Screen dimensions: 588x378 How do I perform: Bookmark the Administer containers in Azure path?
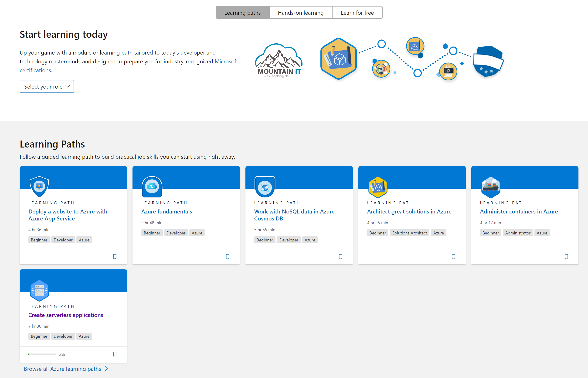[x=566, y=257]
